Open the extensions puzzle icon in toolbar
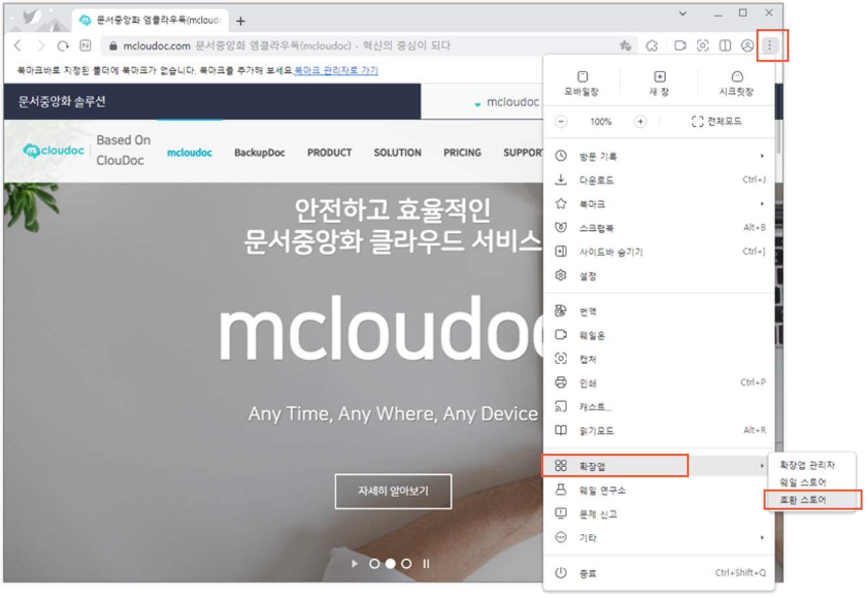The height and width of the screenshot is (597, 868). point(651,46)
